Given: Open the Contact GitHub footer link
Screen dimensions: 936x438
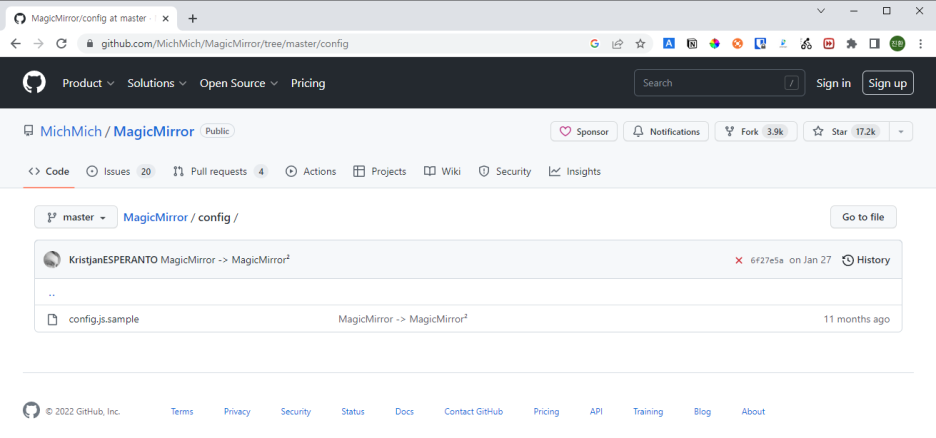Looking at the screenshot, I should (473, 411).
